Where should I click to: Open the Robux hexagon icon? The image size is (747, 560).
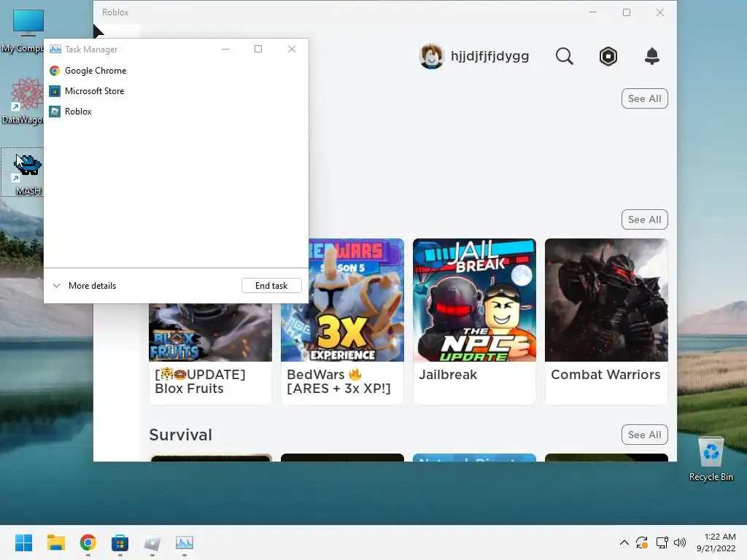click(608, 56)
